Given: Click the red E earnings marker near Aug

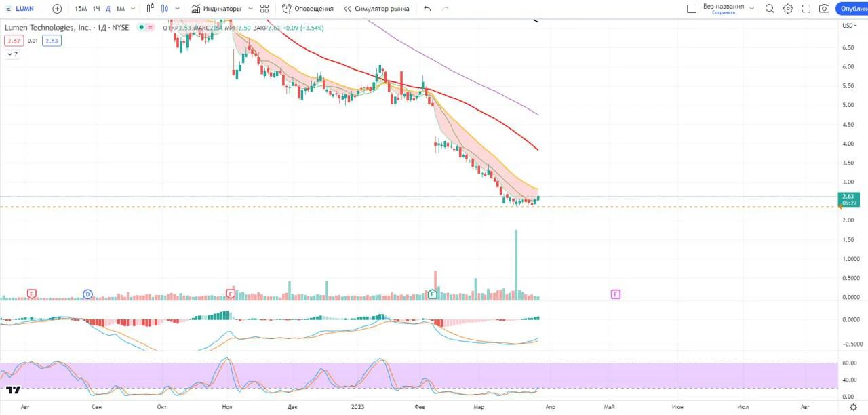Looking at the screenshot, I should (x=31, y=294).
